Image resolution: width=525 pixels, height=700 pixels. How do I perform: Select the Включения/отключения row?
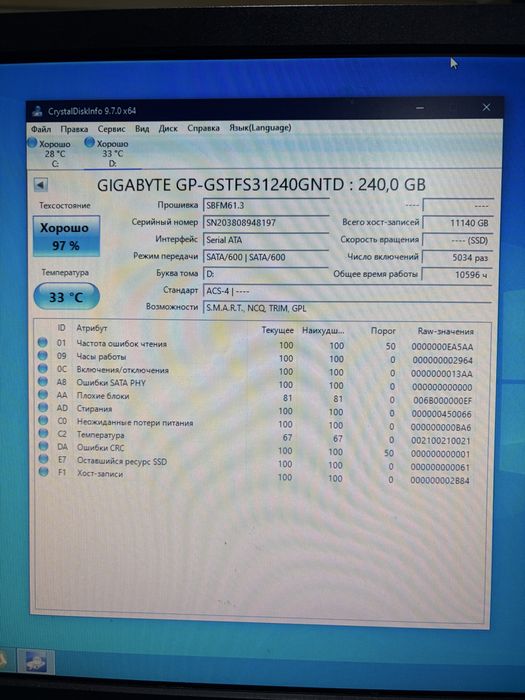pos(257,371)
